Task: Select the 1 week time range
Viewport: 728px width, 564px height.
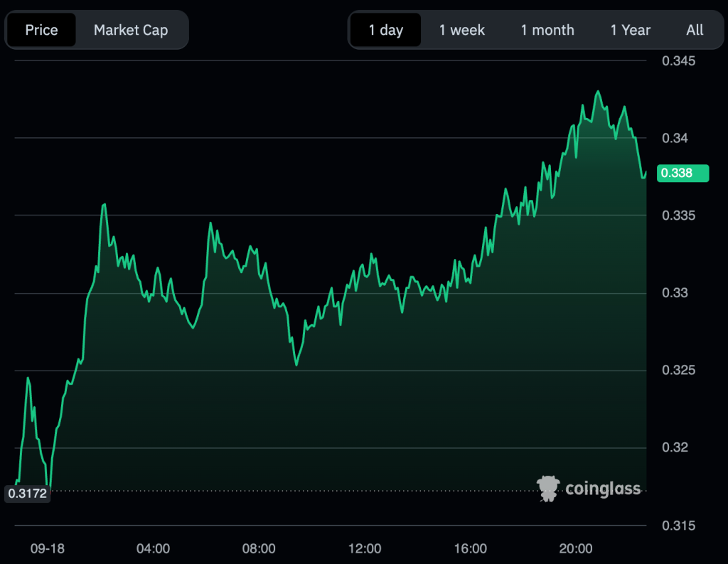Action: [461, 30]
